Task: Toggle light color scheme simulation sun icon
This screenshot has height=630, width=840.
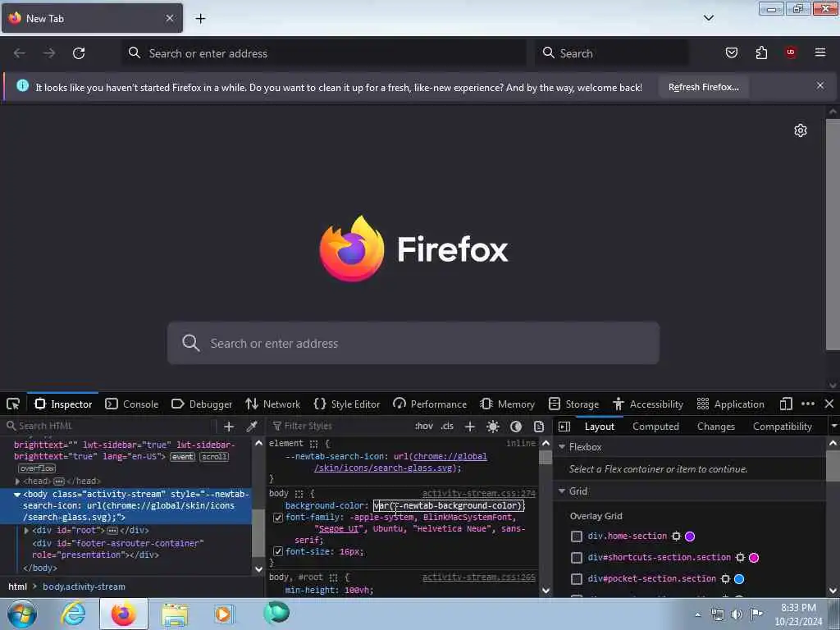Action: point(493,427)
